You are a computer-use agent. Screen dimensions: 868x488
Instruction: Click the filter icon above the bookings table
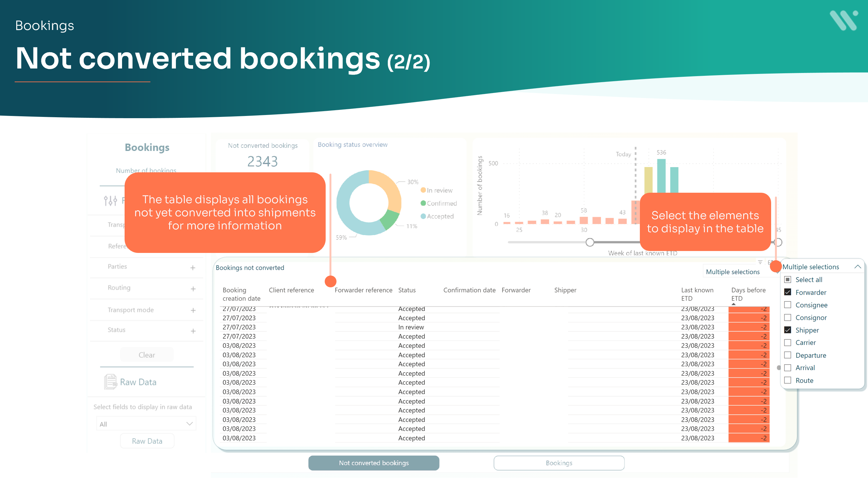(x=760, y=262)
